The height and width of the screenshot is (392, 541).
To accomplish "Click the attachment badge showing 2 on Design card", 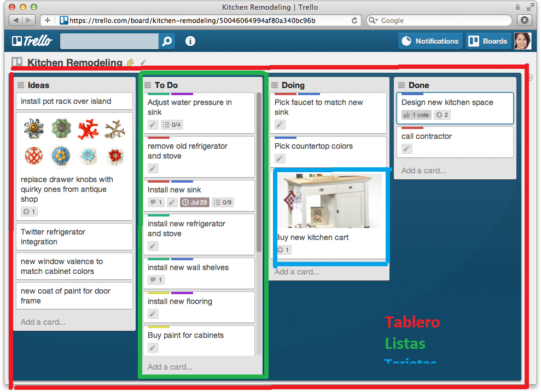I will [443, 115].
